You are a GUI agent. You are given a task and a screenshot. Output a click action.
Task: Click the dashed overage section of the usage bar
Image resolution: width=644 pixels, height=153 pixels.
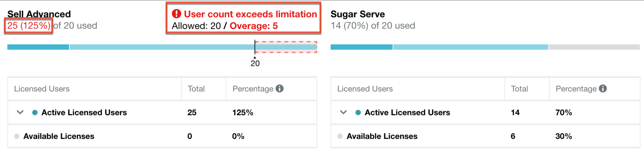tap(286, 47)
